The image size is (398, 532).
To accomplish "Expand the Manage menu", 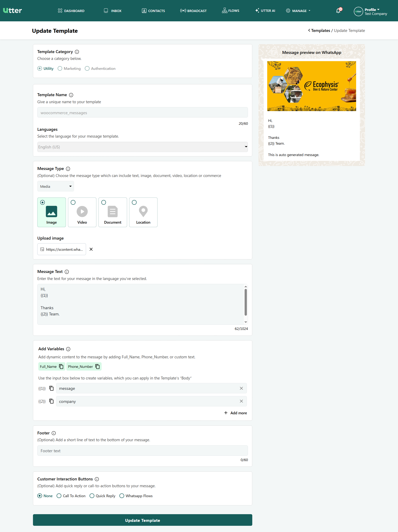I will (298, 11).
